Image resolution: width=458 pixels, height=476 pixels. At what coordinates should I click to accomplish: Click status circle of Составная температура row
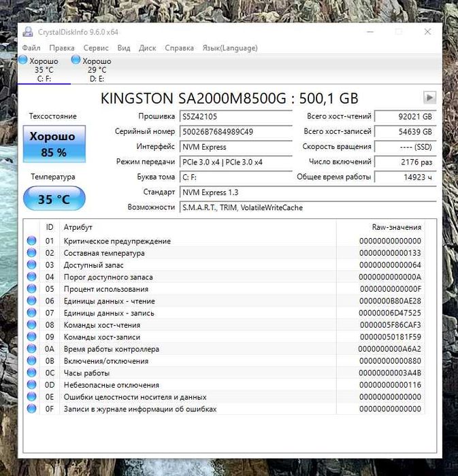pyautogui.click(x=31, y=252)
